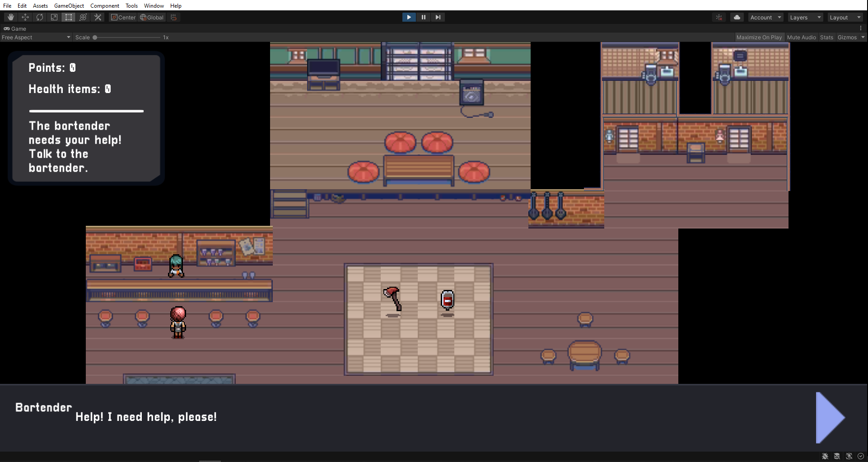Mute game audio
This screenshot has width=868, height=462.
pos(801,37)
